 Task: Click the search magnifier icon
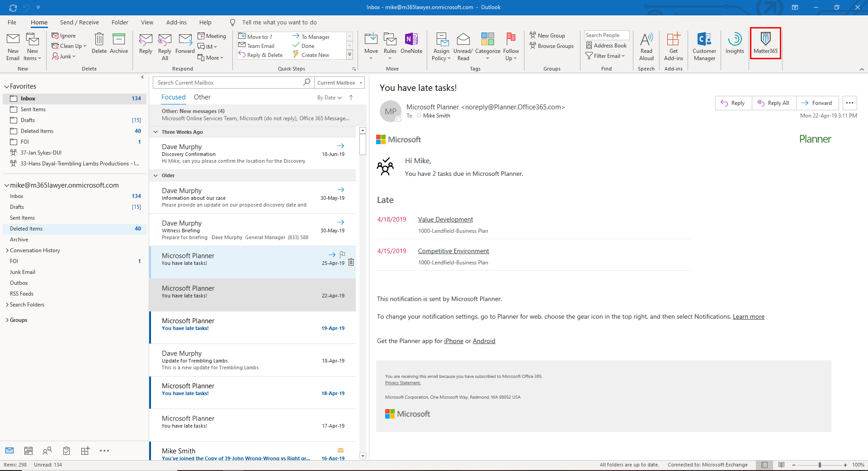[307, 82]
